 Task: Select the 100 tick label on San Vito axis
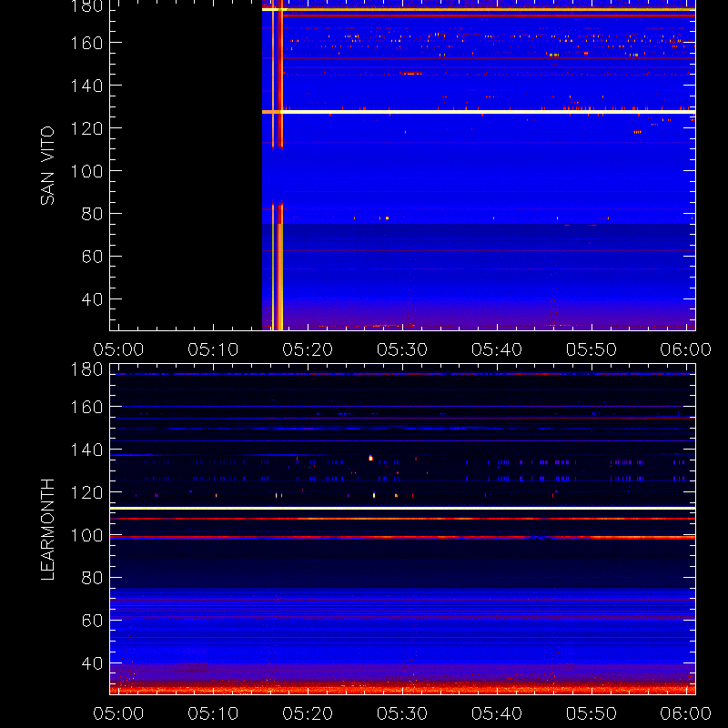86,171
